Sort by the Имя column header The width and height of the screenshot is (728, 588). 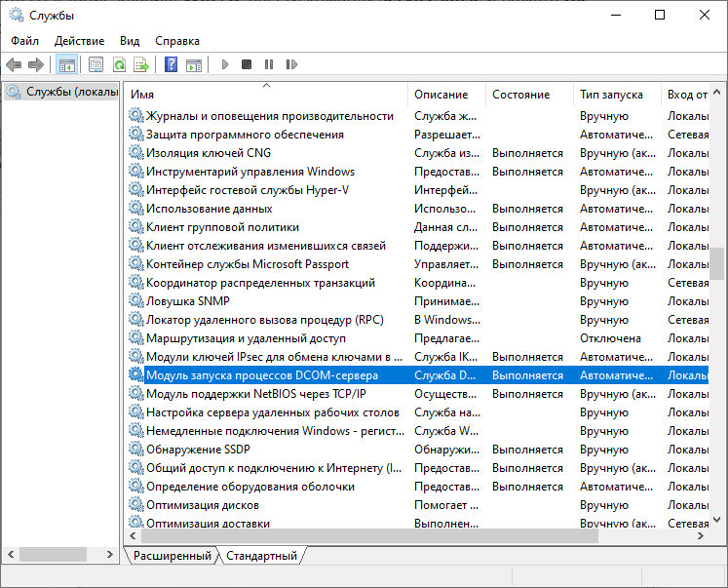pos(266,95)
